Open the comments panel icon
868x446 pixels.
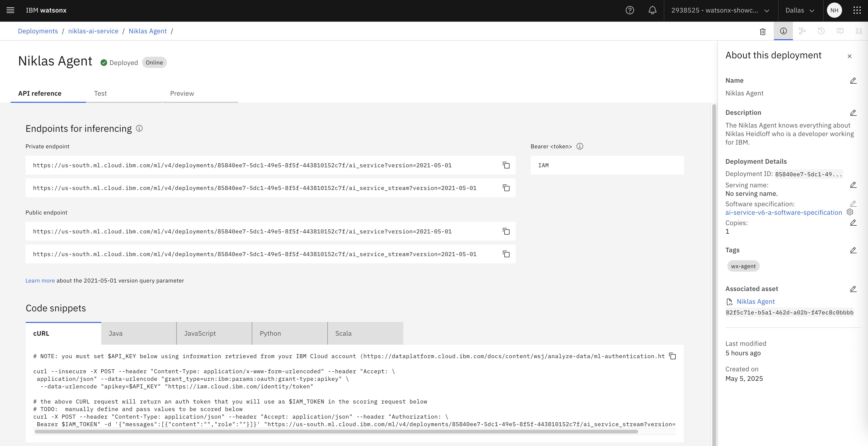tap(840, 31)
